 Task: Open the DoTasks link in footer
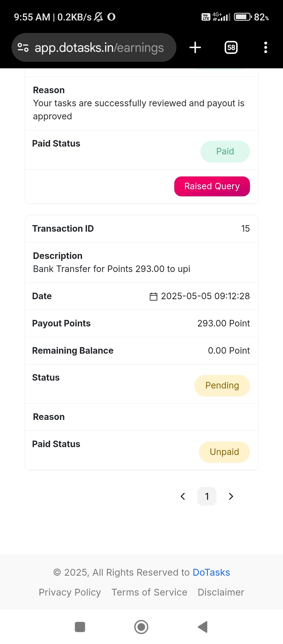point(211,573)
